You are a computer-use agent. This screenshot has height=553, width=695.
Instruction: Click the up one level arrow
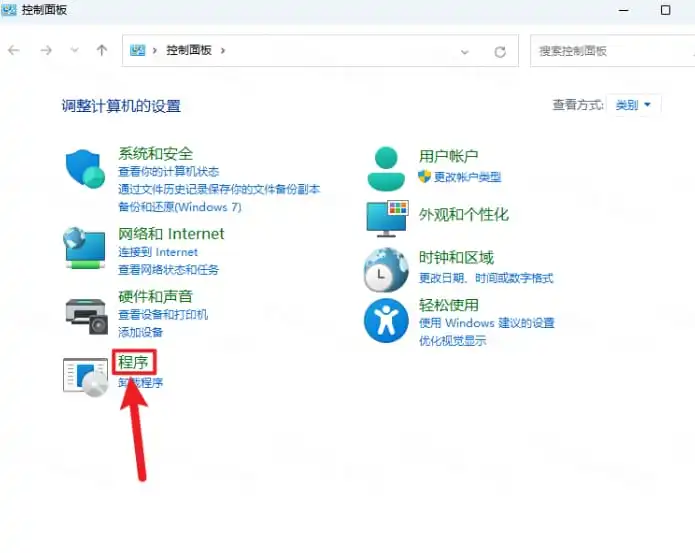102,50
